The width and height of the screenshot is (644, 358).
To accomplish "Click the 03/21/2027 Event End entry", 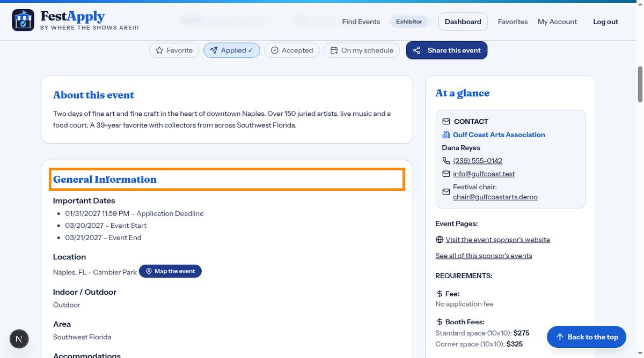I will (x=103, y=237).
